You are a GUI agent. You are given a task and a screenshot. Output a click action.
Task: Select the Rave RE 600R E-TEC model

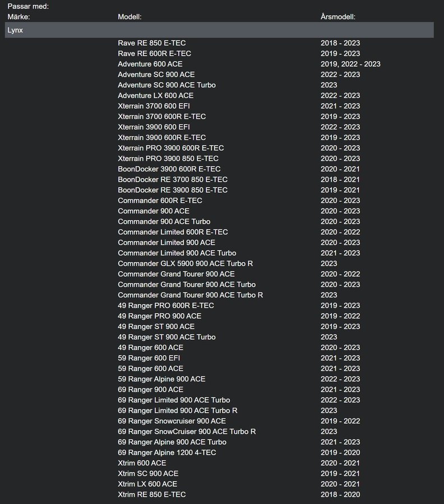pyautogui.click(x=154, y=54)
